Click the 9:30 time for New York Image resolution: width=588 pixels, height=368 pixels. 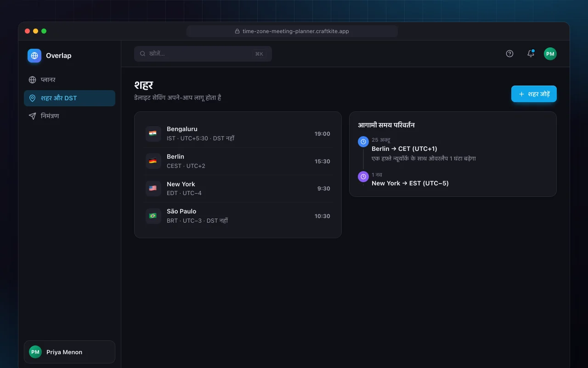pyautogui.click(x=324, y=189)
